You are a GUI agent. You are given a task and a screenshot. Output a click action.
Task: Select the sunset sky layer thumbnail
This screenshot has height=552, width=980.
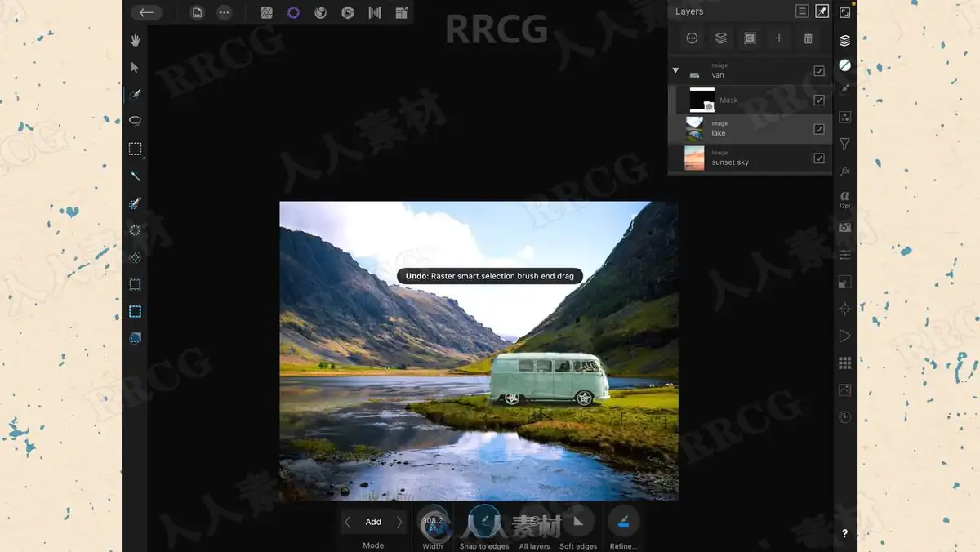[x=694, y=158]
